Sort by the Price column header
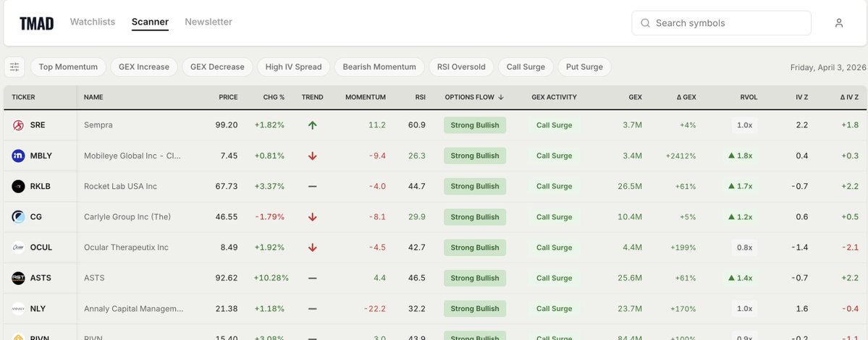The image size is (868, 340). [x=228, y=98]
